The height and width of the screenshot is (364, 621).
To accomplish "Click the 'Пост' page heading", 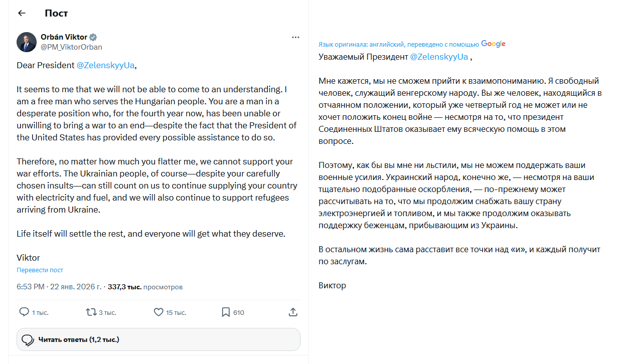I will 56,13.
